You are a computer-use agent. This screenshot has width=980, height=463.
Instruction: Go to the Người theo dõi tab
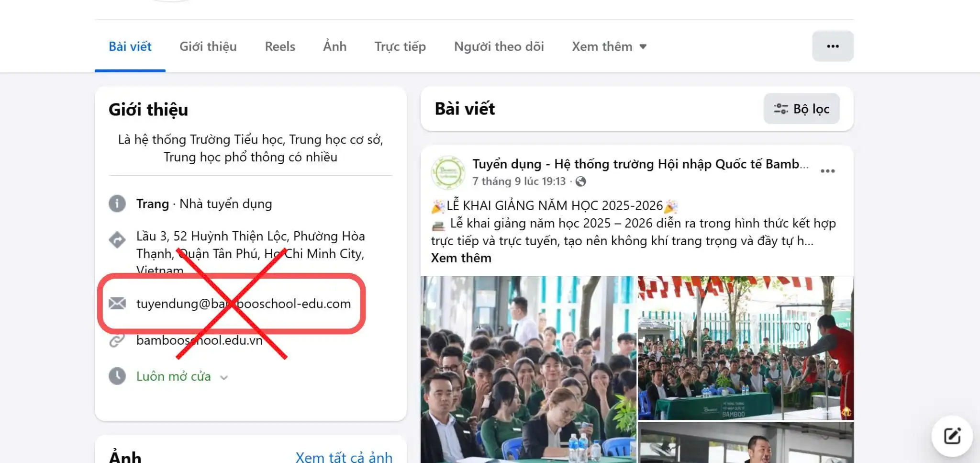(x=499, y=46)
